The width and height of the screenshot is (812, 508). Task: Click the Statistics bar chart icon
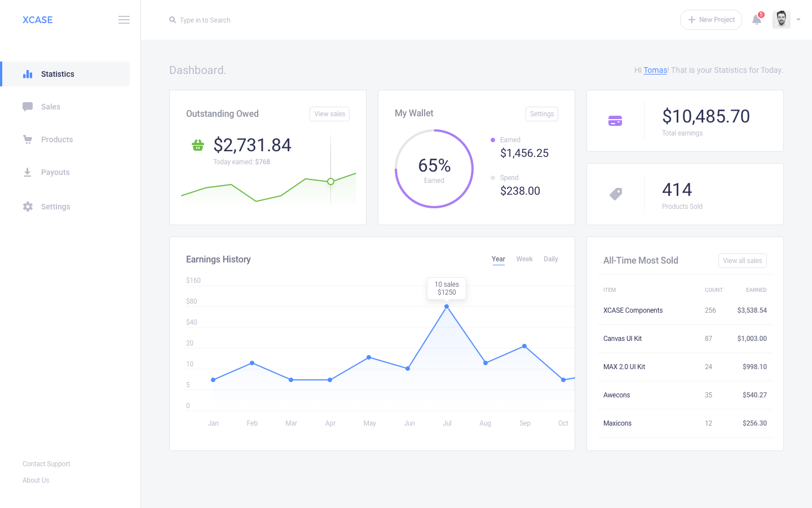pos(28,74)
